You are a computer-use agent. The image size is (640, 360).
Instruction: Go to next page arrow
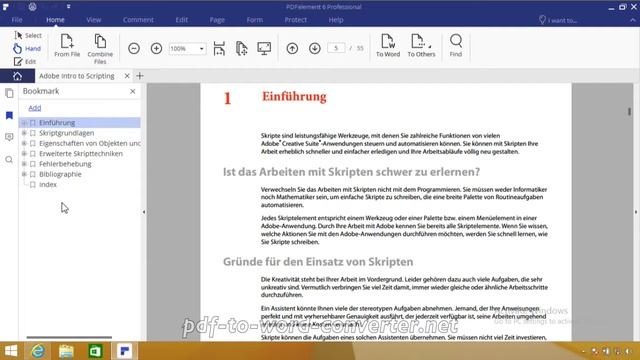pyautogui.click(x=315, y=49)
